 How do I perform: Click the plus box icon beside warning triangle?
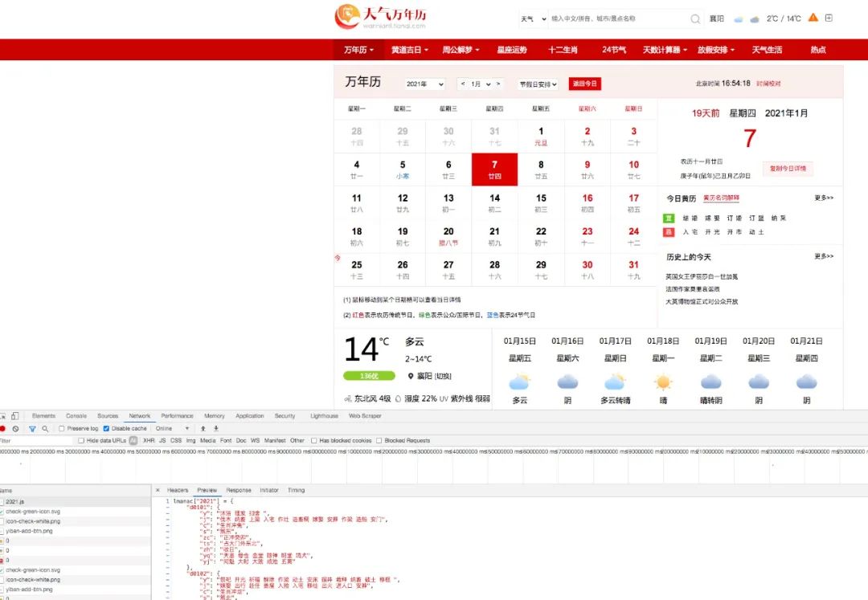click(x=829, y=18)
